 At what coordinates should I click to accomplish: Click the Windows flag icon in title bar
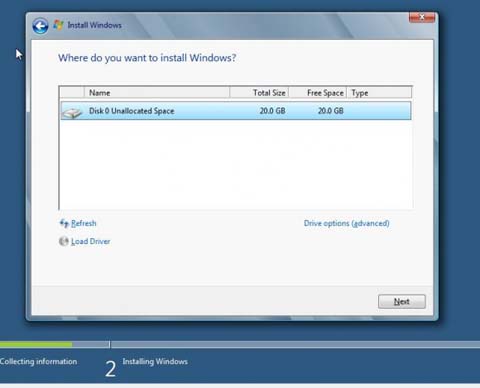pyautogui.click(x=58, y=25)
